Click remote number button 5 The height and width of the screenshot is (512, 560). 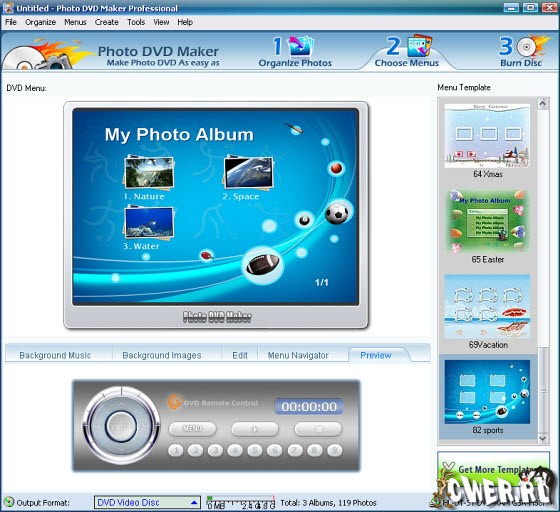[255, 451]
